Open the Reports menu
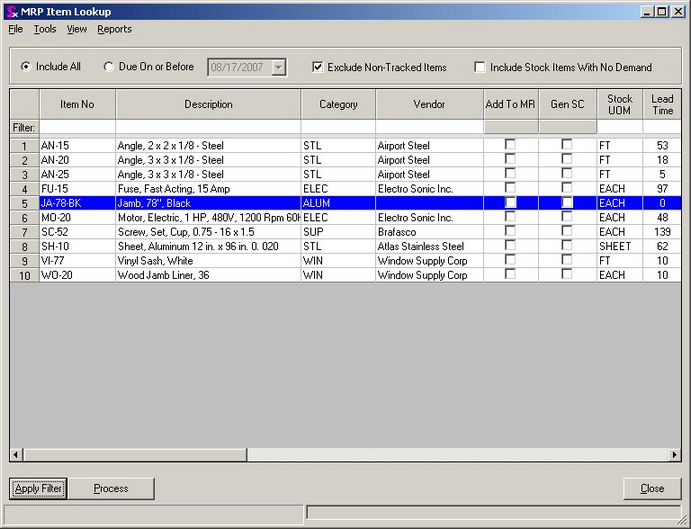Viewport: 691px width, 529px height. (114, 29)
